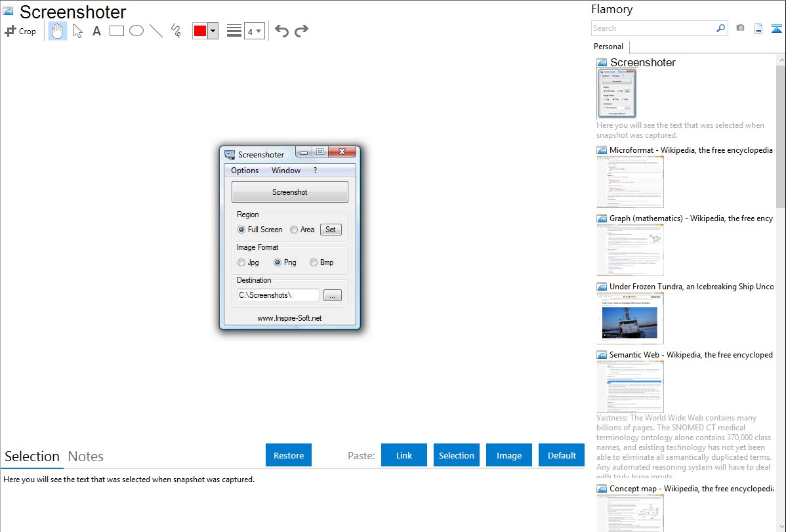Pick the Text annotation tool
786x532 pixels.
pos(96,31)
